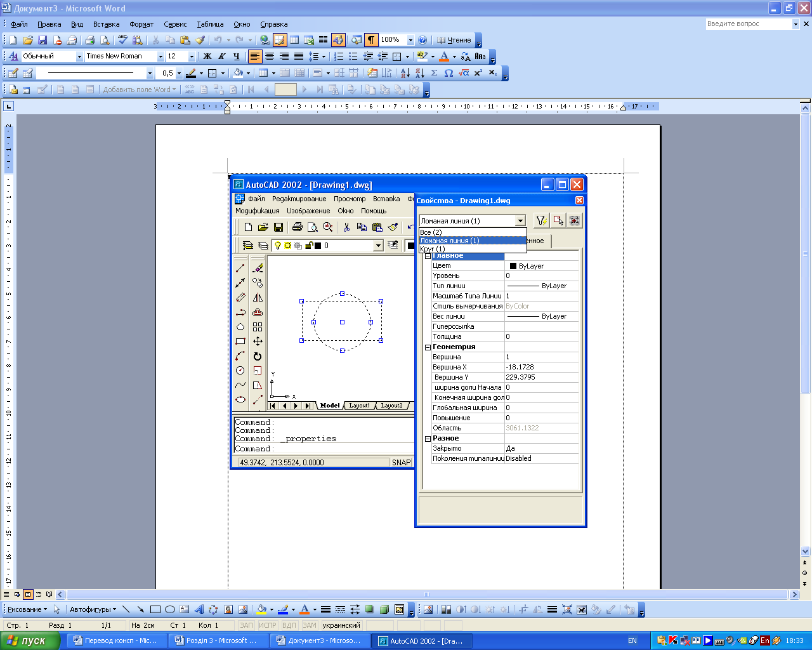This screenshot has height=650, width=812.
Task: Toggle bulleted list formatting
Action: [x=353, y=56]
